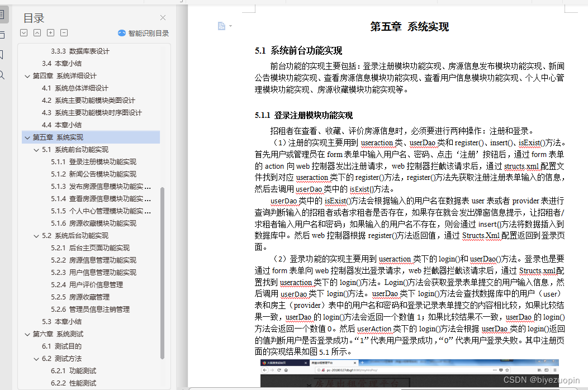
Task: Collapse 5.2 系统后台功能实现 chevron
Action: (x=36, y=236)
